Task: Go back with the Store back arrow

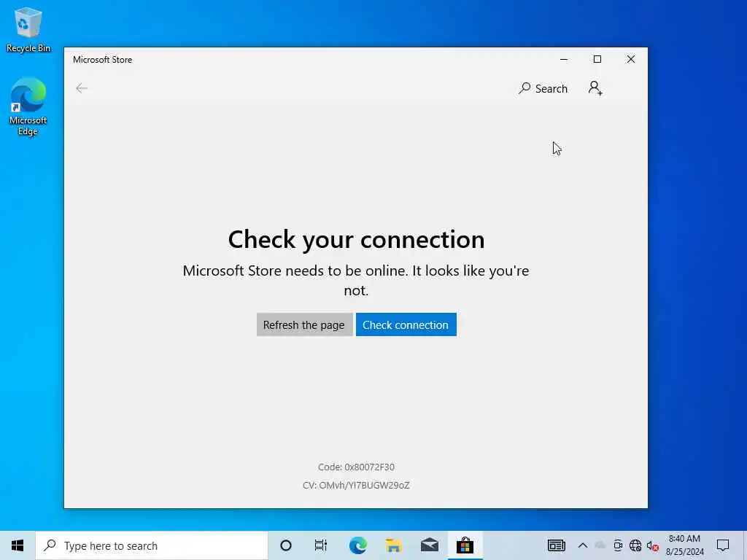Action: 82,88
